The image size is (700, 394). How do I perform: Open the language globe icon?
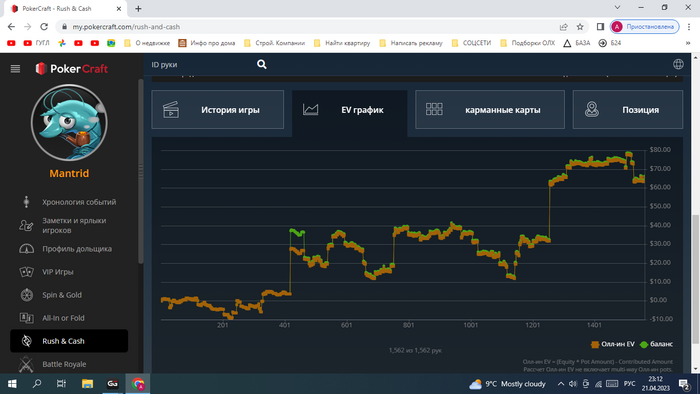[678, 64]
